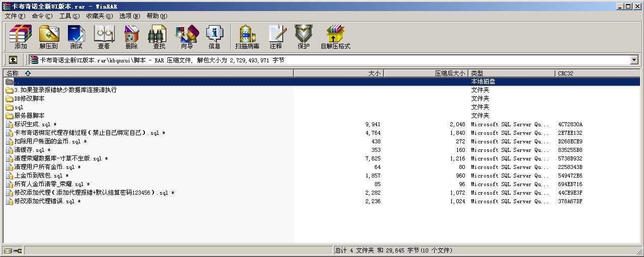Viewport: 644px width, 257px height.
Task: Click the 删除 (Delete) toolbar icon
Action: pyautogui.click(x=131, y=37)
